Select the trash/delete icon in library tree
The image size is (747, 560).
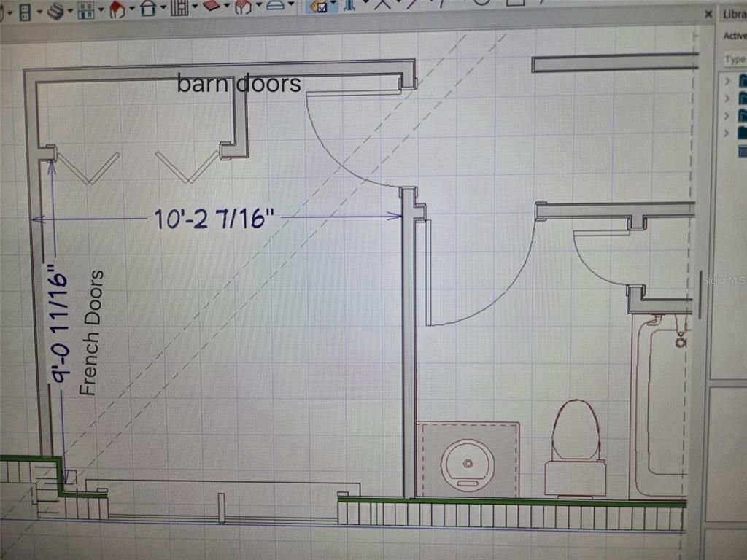point(743,151)
